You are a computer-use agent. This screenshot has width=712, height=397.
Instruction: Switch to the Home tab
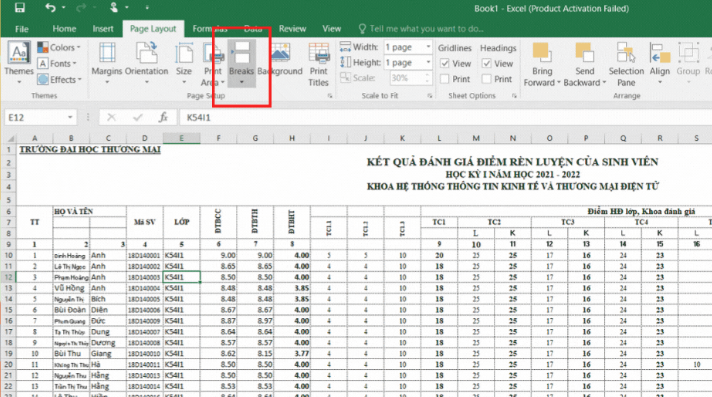tap(64, 29)
